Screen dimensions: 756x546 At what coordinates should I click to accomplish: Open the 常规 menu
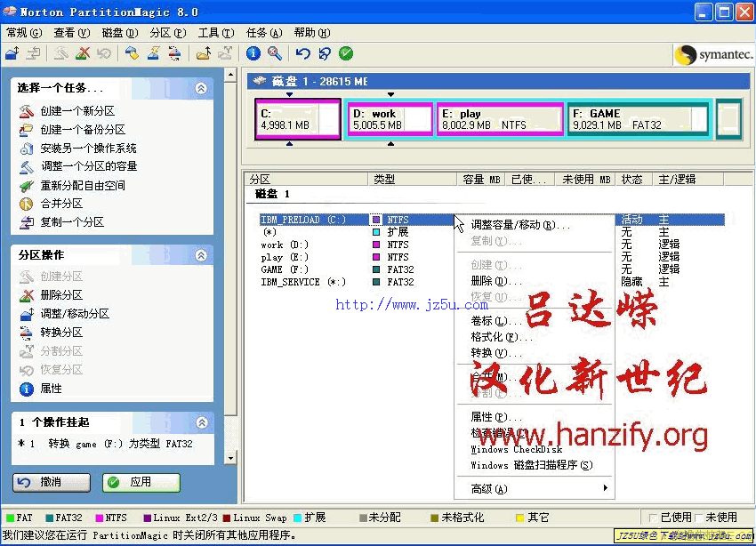click(x=24, y=33)
